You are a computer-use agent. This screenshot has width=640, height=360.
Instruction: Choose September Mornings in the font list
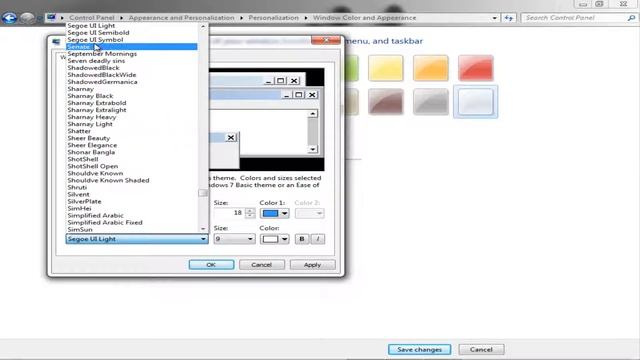coord(102,54)
